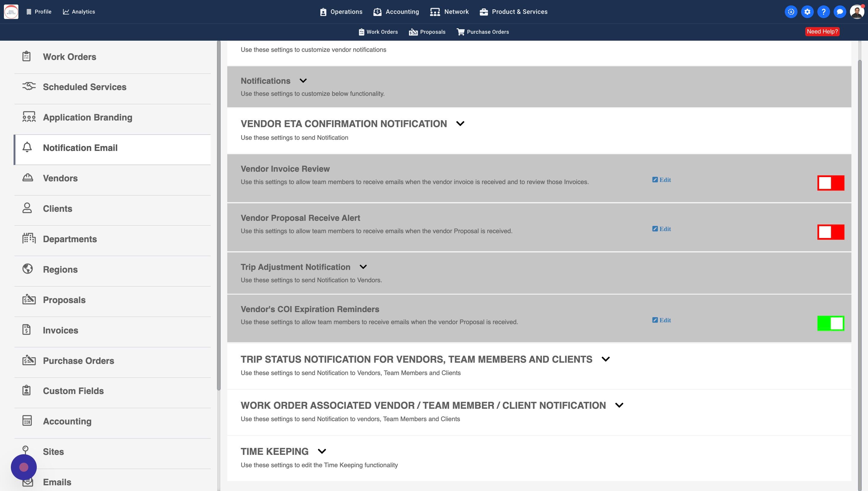The image size is (868, 491).
Task: Open the purple floating chat widget
Action: coord(24,467)
